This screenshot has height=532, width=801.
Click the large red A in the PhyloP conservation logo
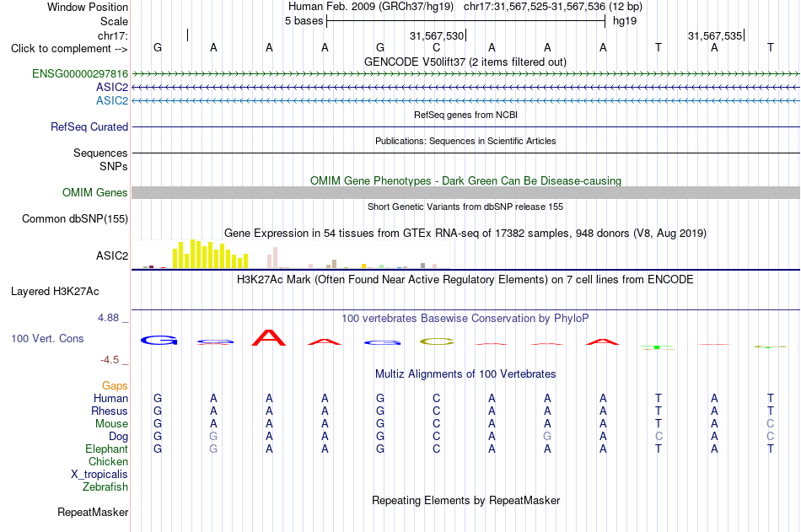pyautogui.click(x=269, y=338)
